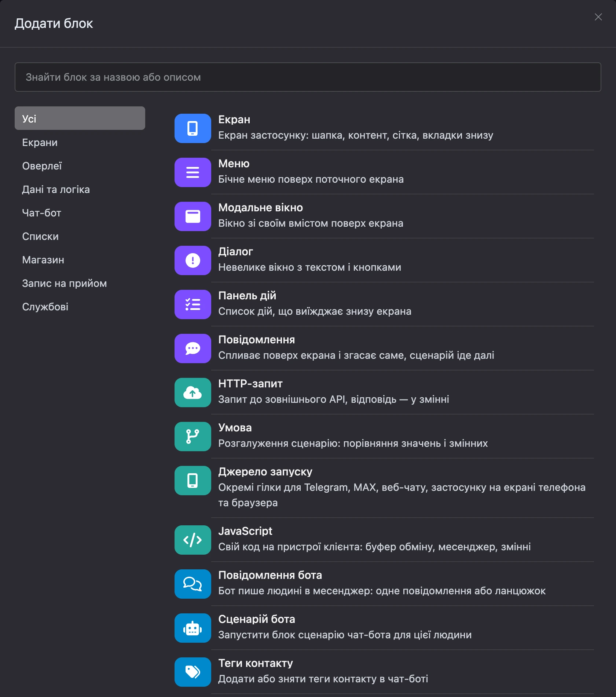Choose the Модальне вікно window icon
Viewport: 616px width, 697px height.
[192, 216]
